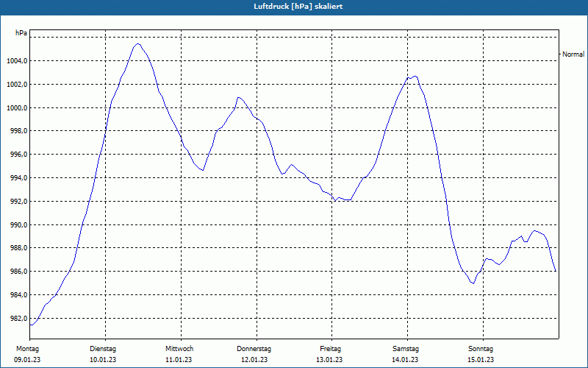Screen dimensions: 588x368
Task: Click the 1004,0 axis value
Action: click(17, 61)
